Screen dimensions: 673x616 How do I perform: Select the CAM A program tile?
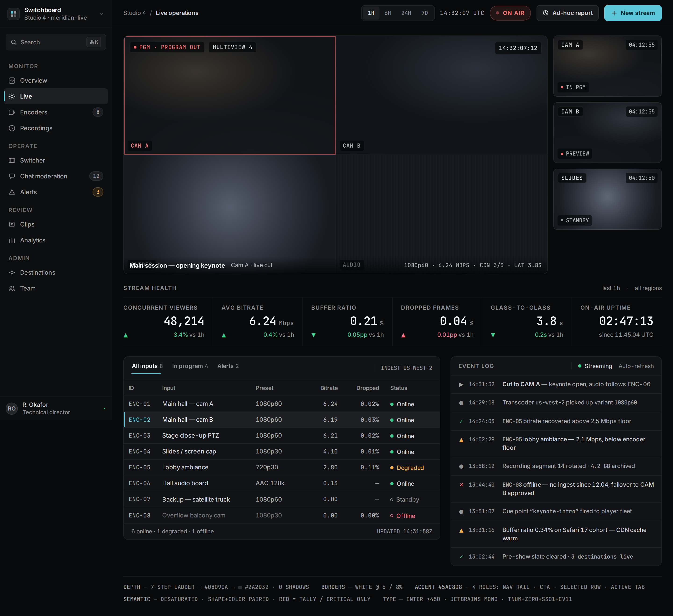(230, 95)
